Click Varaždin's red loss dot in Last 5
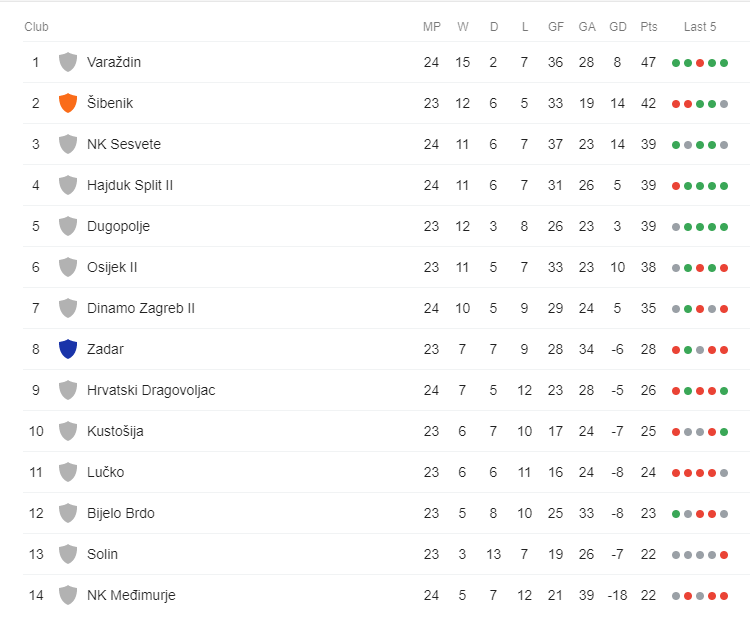The image size is (750, 617). (700, 63)
